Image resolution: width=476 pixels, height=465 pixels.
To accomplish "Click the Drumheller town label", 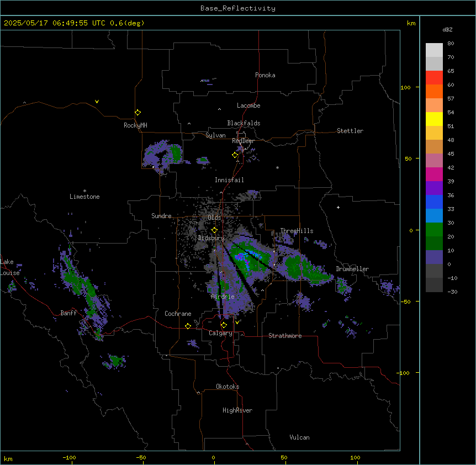I will coord(352,269).
